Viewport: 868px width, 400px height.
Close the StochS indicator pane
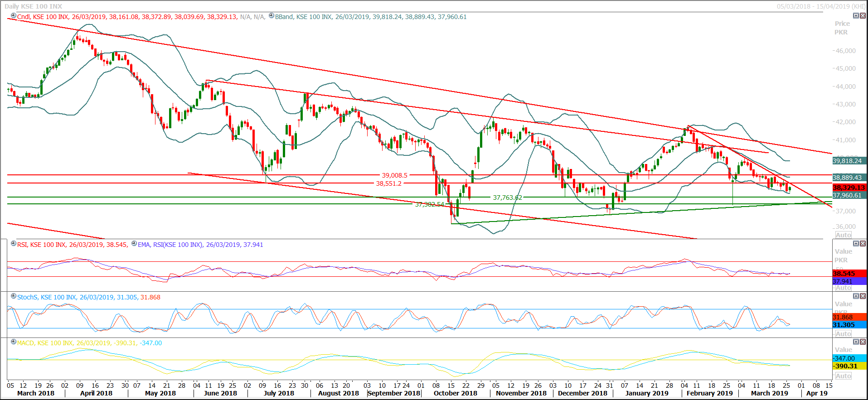863,296
